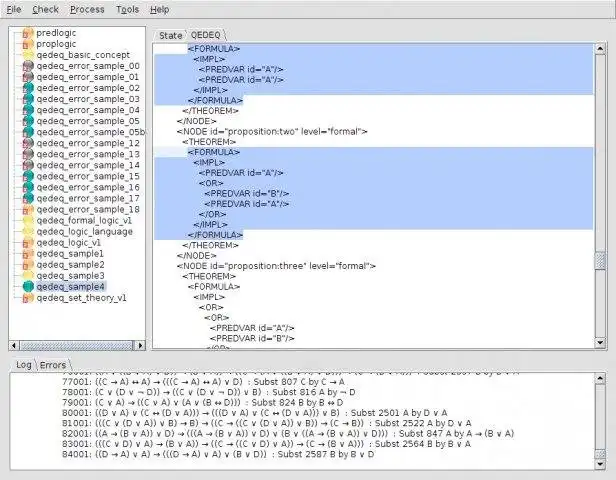Click the qedeq_sample2 module icon

[x=28, y=264]
